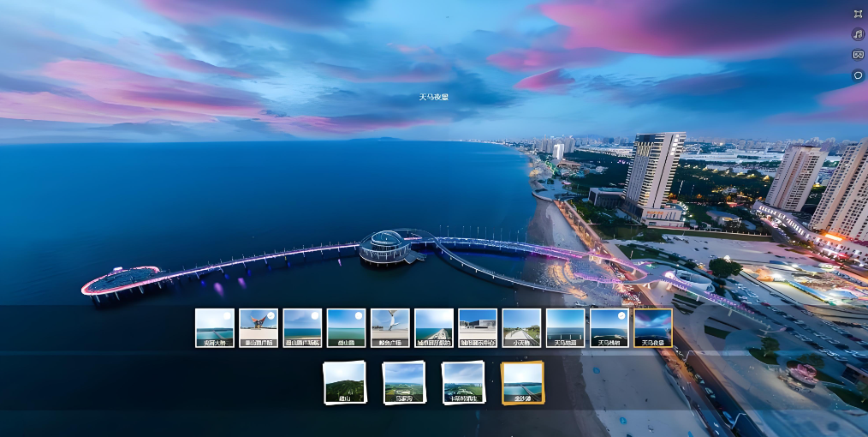The height and width of the screenshot is (437, 868).
Task: Switch to the third album group in bottom row
Action: click(463, 382)
